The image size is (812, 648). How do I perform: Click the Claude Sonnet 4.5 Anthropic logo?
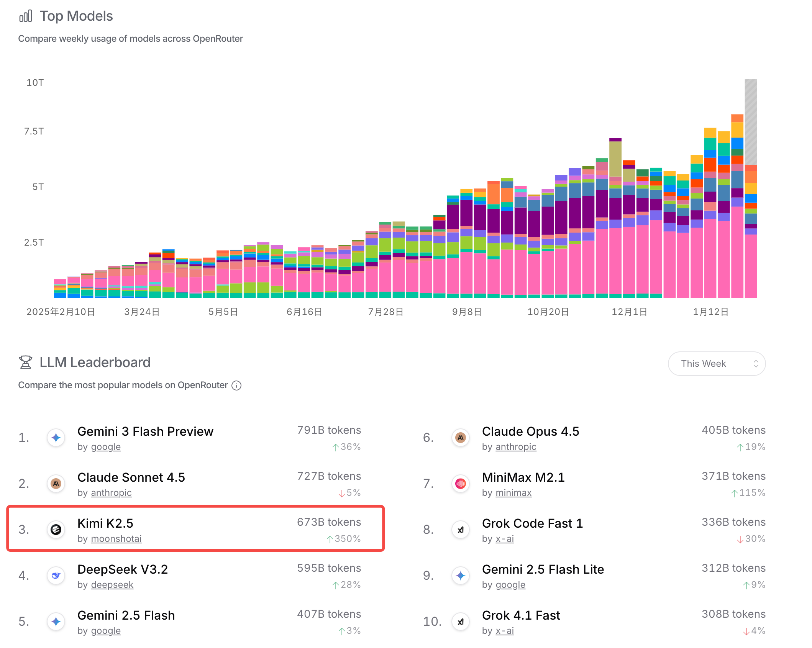(x=56, y=484)
